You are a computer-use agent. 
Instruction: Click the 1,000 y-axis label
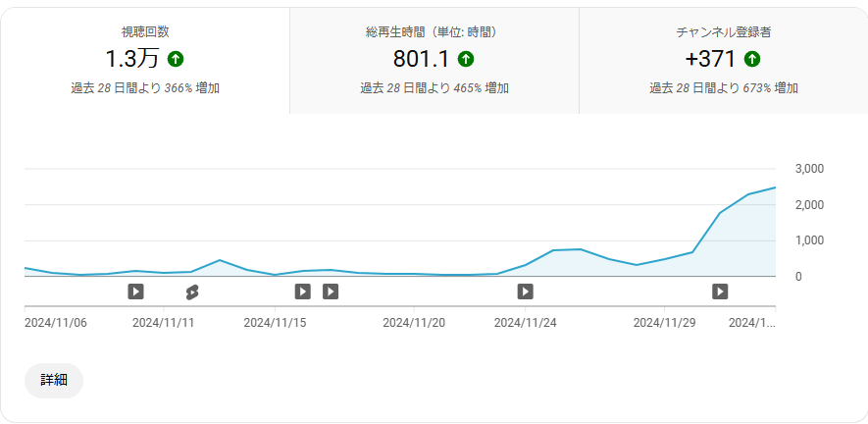point(809,240)
